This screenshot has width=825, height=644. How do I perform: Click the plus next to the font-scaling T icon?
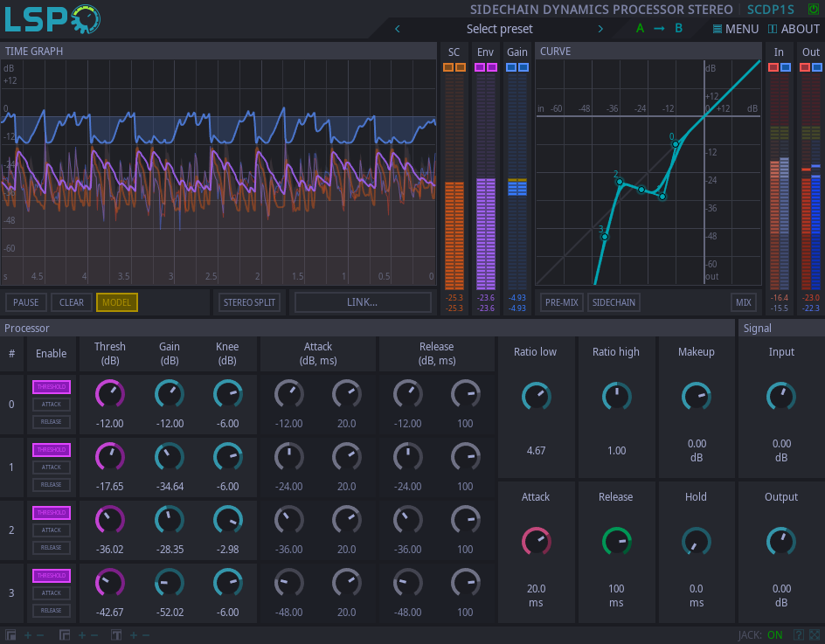[x=133, y=635]
